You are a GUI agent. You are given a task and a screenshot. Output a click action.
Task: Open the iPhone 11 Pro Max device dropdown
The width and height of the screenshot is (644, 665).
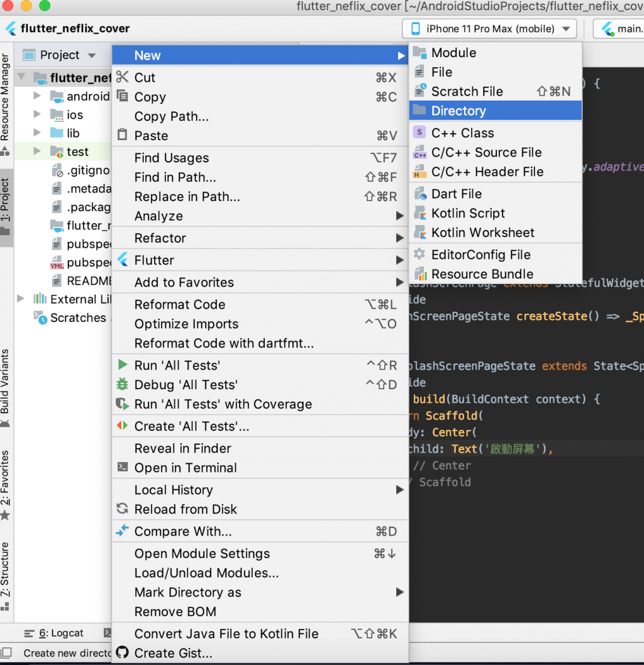(489, 29)
